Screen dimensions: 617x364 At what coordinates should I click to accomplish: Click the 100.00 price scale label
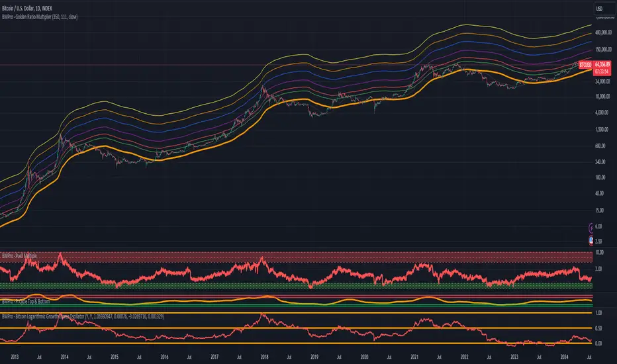tap(600, 177)
